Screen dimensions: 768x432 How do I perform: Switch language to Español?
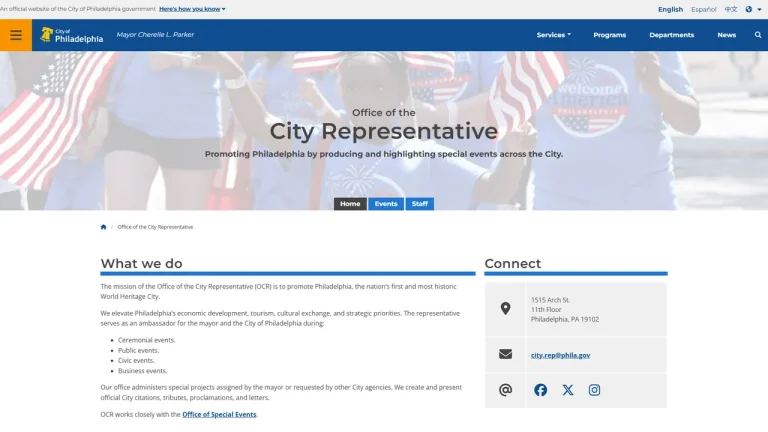[703, 9]
